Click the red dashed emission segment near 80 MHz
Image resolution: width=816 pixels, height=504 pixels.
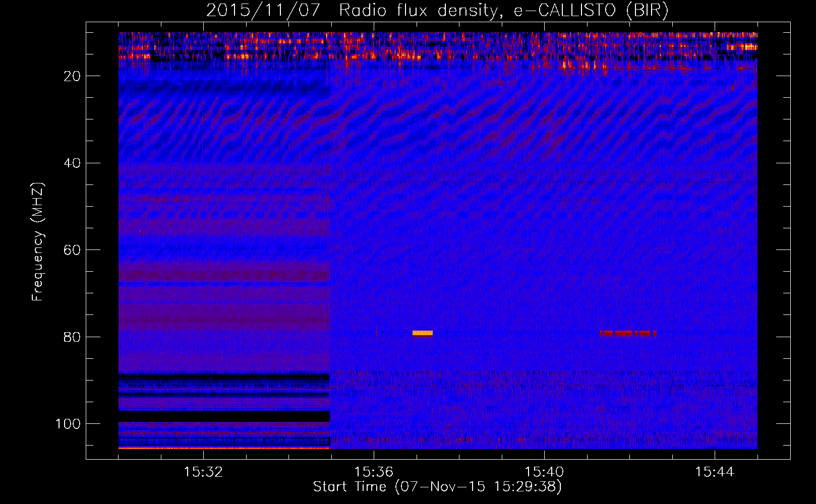coord(628,333)
